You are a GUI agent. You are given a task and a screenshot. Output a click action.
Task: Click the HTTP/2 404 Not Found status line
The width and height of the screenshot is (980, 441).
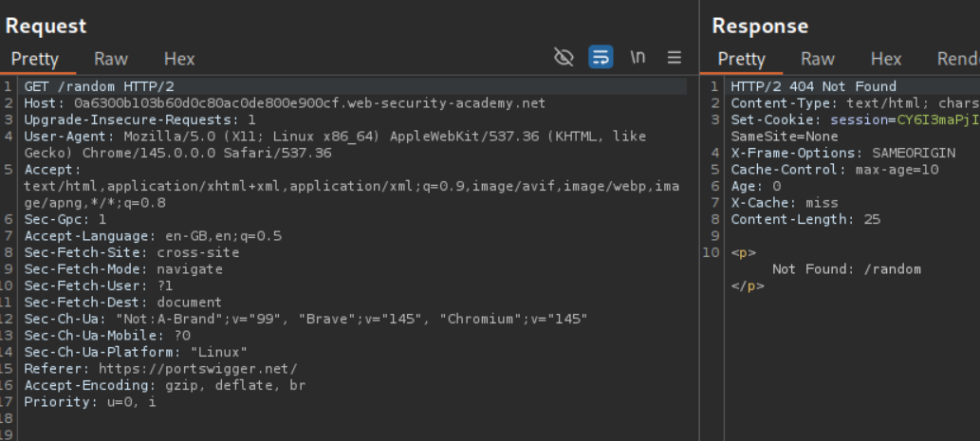point(813,87)
